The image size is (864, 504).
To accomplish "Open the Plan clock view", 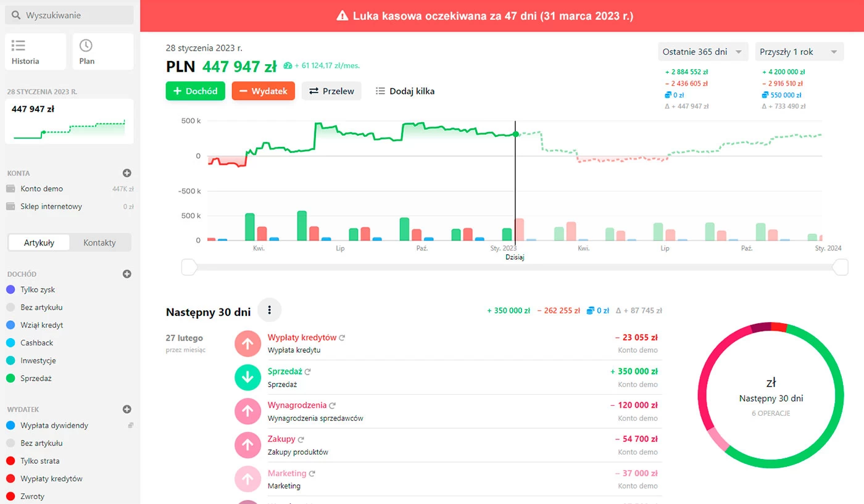I will click(103, 51).
